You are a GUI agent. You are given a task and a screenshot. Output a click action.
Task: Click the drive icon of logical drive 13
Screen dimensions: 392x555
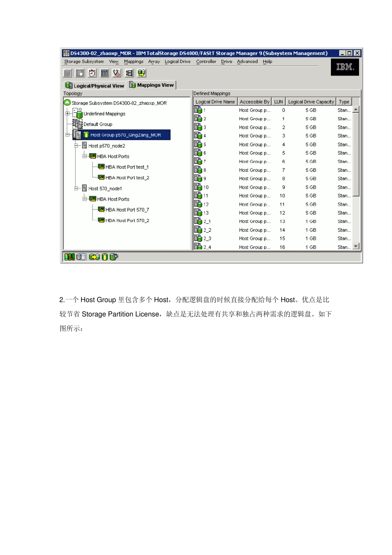click(x=198, y=213)
